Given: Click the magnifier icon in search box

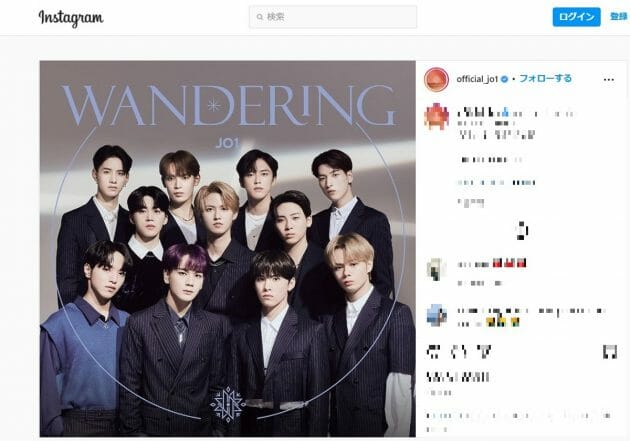Looking at the screenshot, I should click(x=260, y=17).
